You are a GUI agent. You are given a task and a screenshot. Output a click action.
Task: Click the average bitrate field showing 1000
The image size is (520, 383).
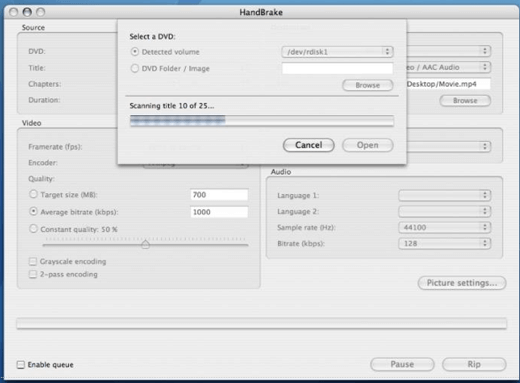click(x=219, y=212)
